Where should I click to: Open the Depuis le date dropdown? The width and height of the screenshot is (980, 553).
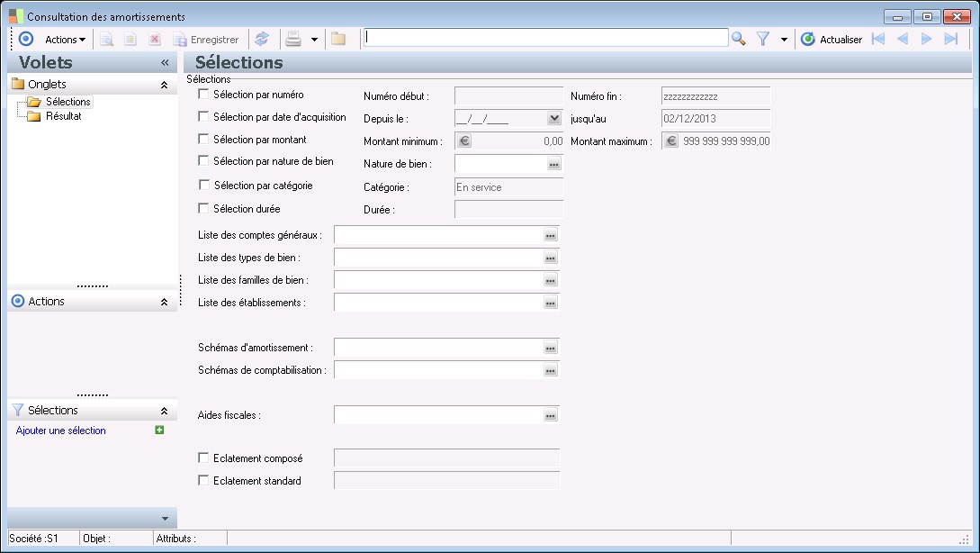click(x=553, y=118)
